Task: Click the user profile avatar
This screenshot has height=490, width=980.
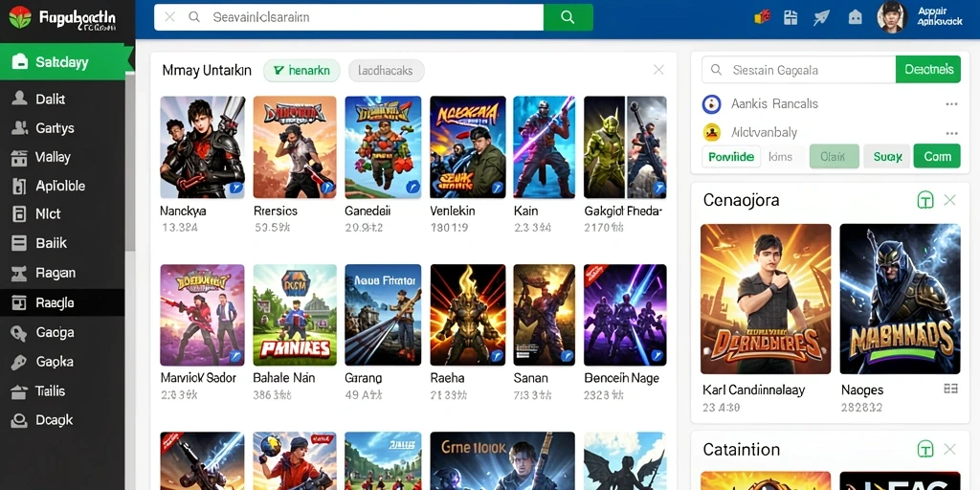Action: [892, 17]
